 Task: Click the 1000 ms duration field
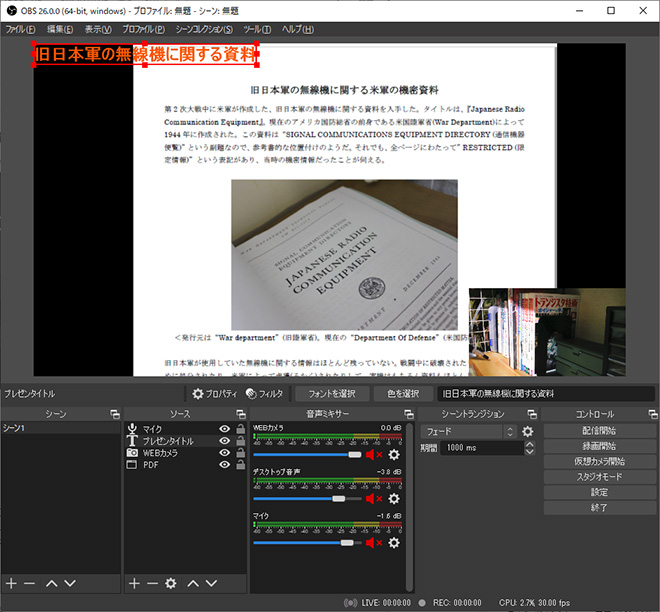coord(482,448)
